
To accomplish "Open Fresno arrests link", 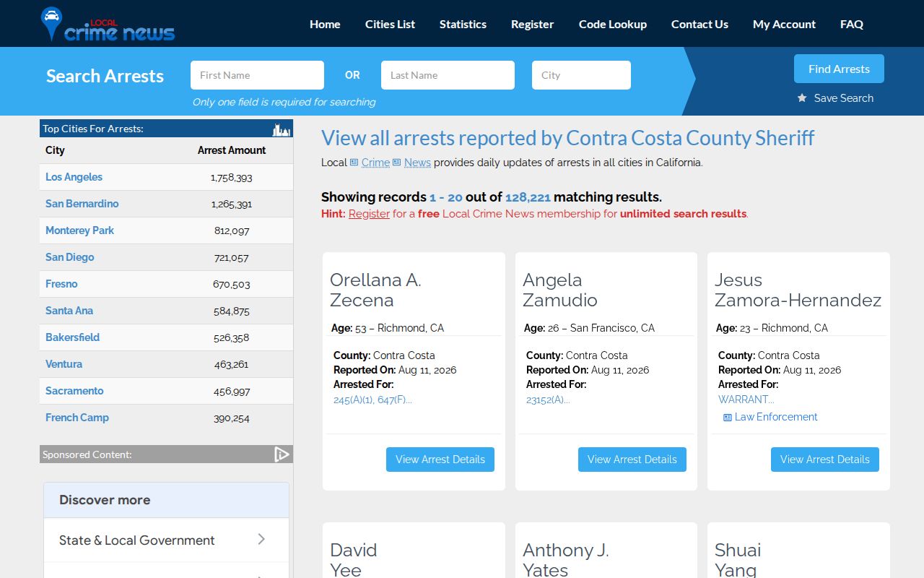I will click(61, 284).
